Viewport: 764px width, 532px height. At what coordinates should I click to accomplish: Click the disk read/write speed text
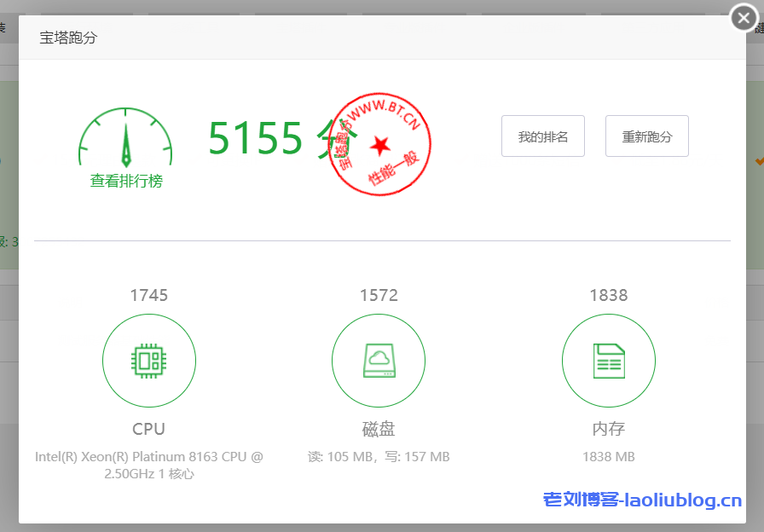[x=379, y=457]
